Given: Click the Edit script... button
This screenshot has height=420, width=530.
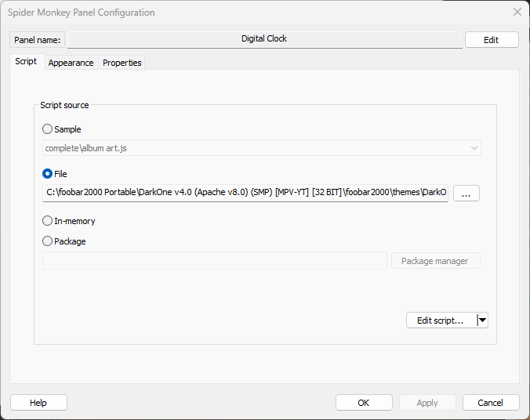Looking at the screenshot, I should 441,320.
